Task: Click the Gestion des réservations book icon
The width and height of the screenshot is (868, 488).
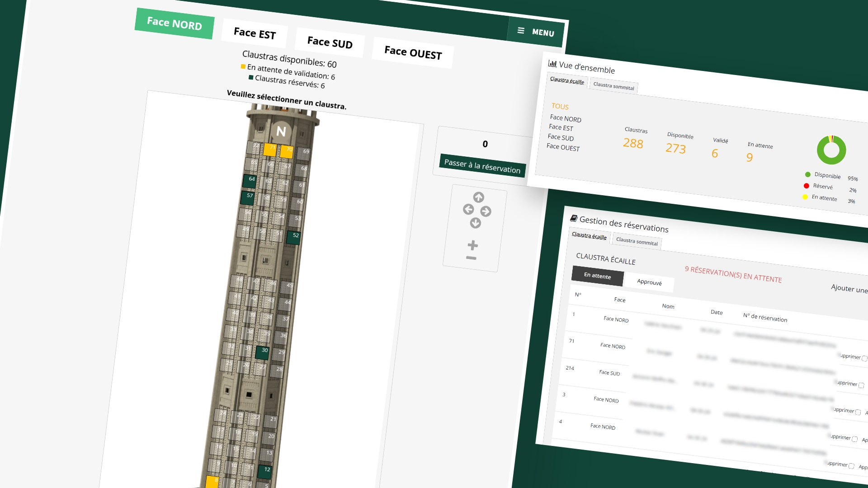Action: [574, 219]
